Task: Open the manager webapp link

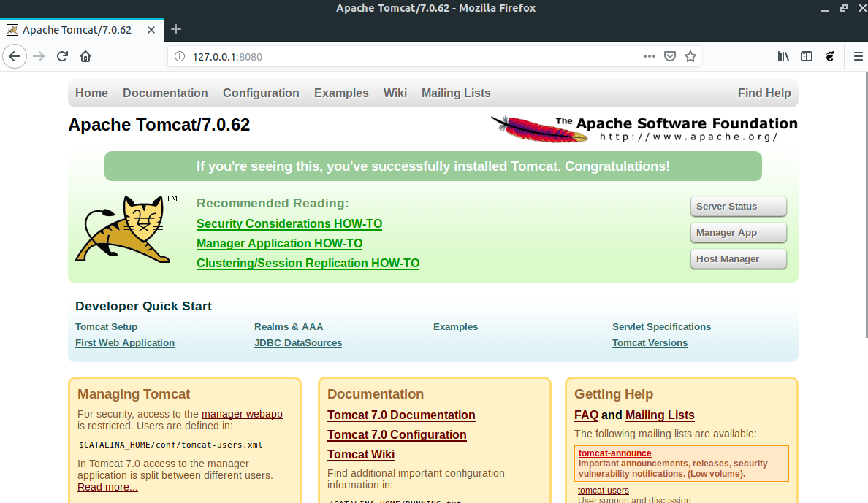Action: pos(242,414)
